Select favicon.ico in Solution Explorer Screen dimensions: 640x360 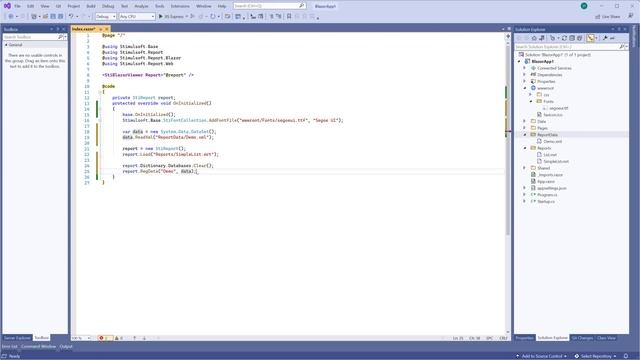tap(553, 115)
